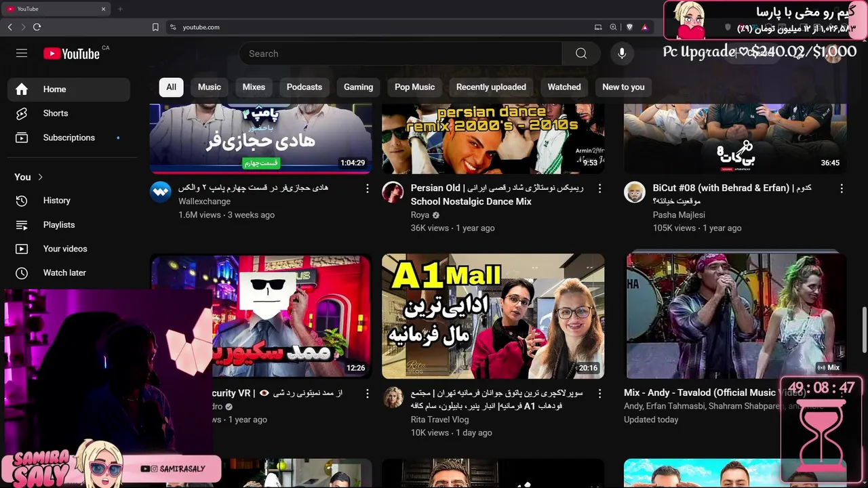Click the Rita Travel Vlog avatar
The image size is (868, 488).
(x=393, y=398)
